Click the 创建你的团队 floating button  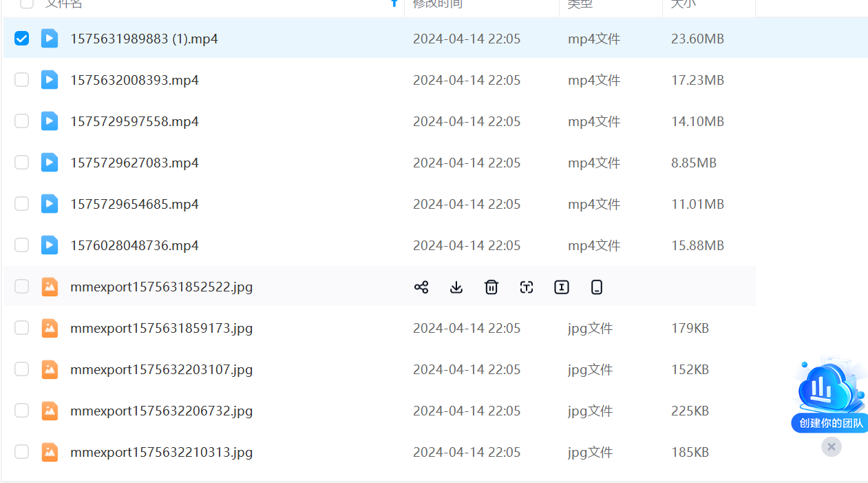point(830,422)
